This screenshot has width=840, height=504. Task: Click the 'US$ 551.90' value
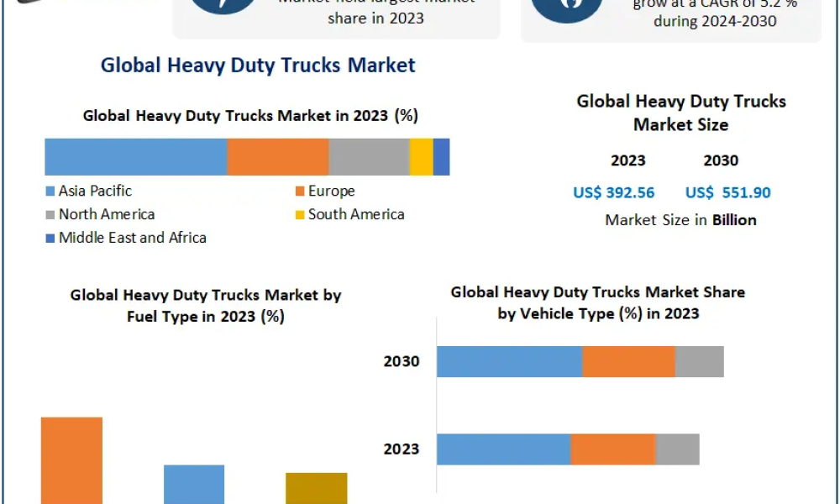click(x=728, y=193)
